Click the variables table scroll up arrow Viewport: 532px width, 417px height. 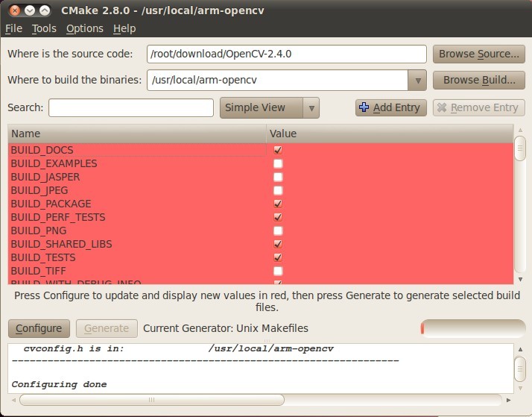click(x=520, y=130)
